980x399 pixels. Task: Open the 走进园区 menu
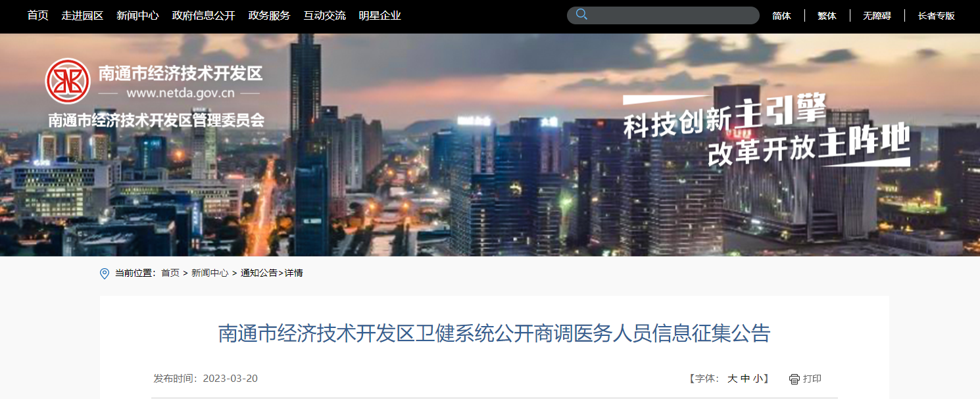tap(83, 15)
